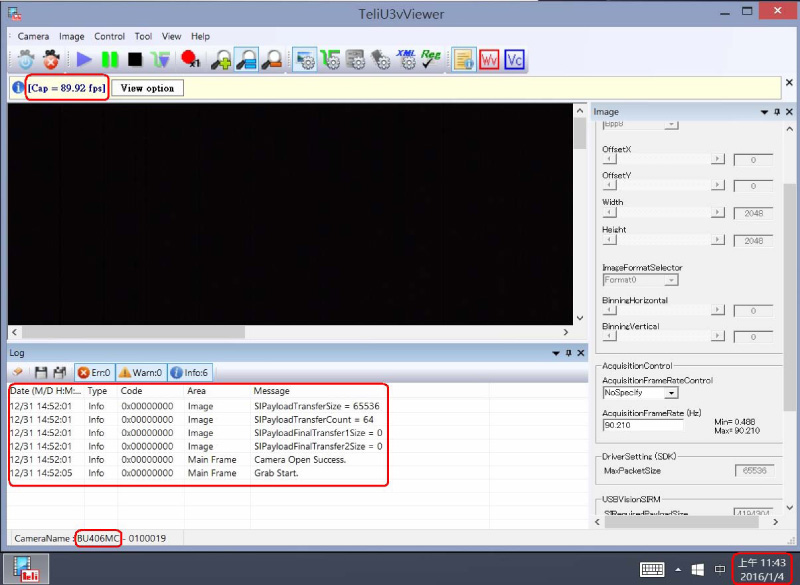Click the Message column header in Log
Screen dimensions: 800x585
272,391
